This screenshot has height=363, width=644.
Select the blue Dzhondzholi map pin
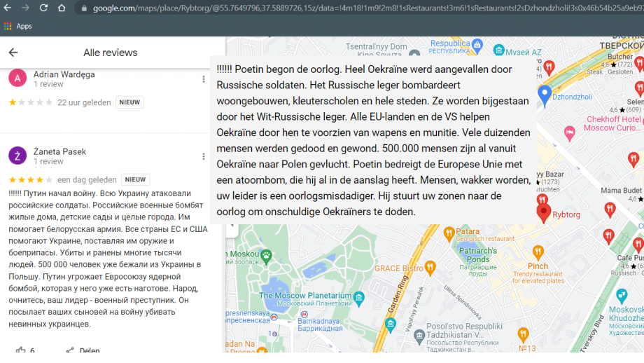[544, 96]
